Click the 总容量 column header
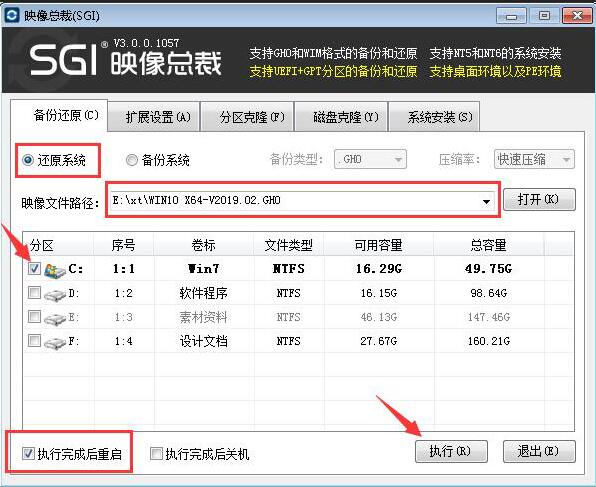Image resolution: width=596 pixels, height=487 pixels. click(488, 245)
